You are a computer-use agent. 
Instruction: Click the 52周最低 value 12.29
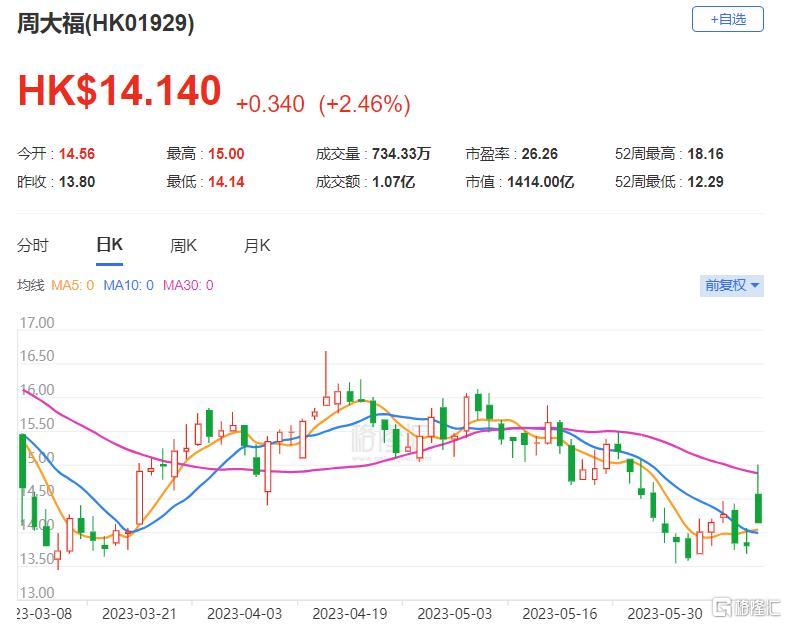pyautogui.click(x=705, y=182)
